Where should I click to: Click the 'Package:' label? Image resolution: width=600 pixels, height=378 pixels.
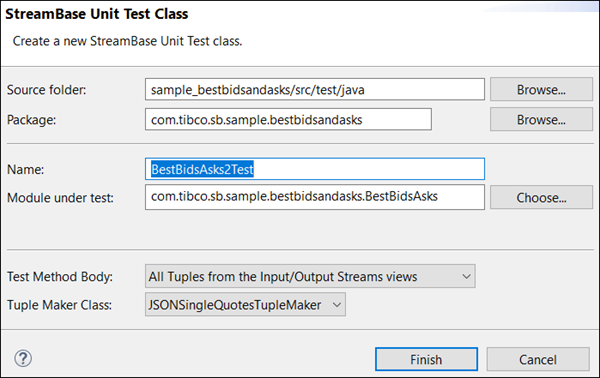31,120
